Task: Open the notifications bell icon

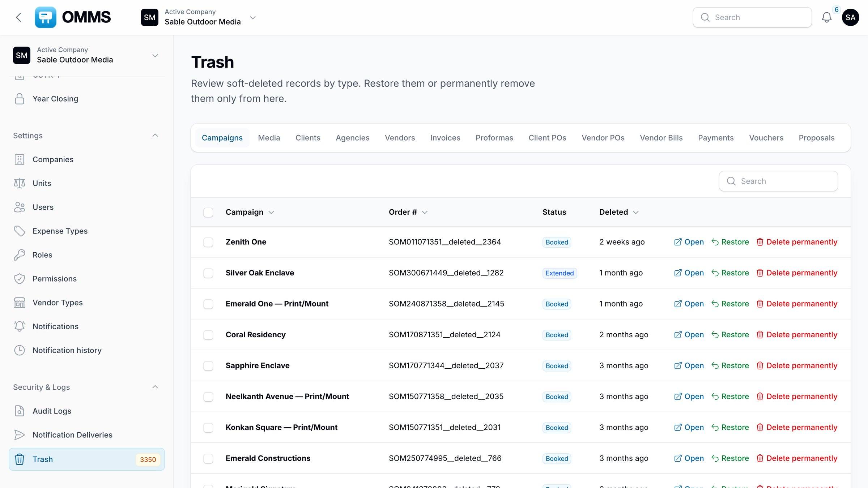Action: coord(826,17)
